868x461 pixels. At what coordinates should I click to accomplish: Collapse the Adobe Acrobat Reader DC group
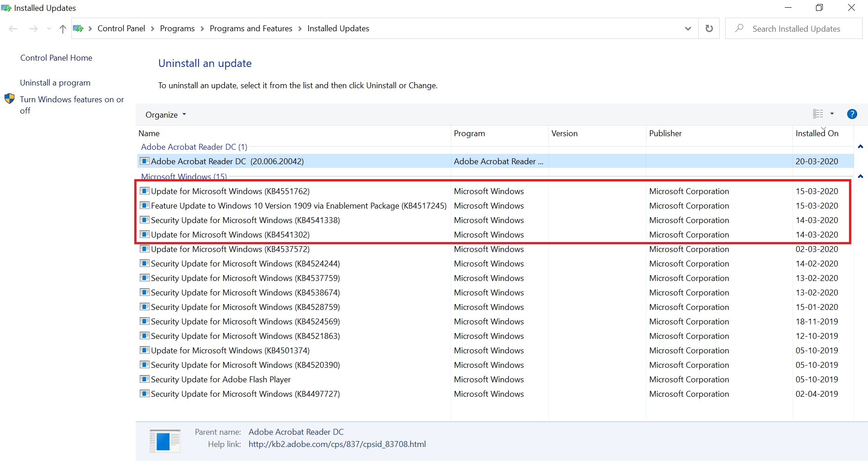[860, 147]
